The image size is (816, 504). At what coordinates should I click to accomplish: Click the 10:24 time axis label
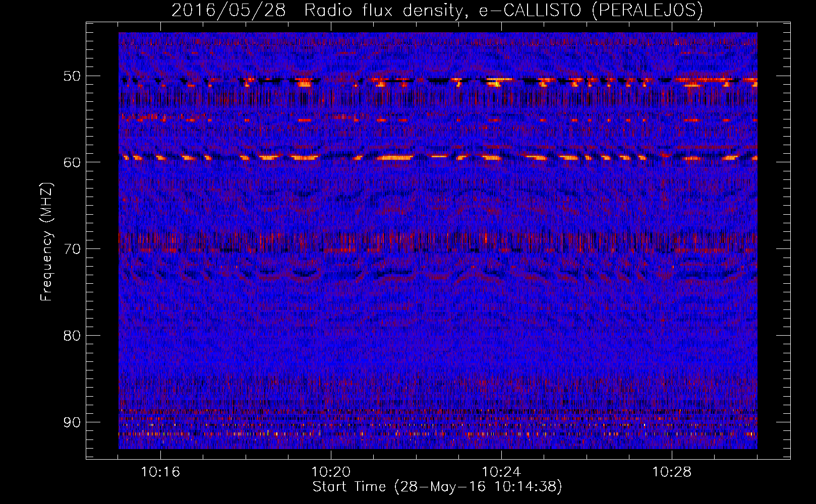pos(501,472)
